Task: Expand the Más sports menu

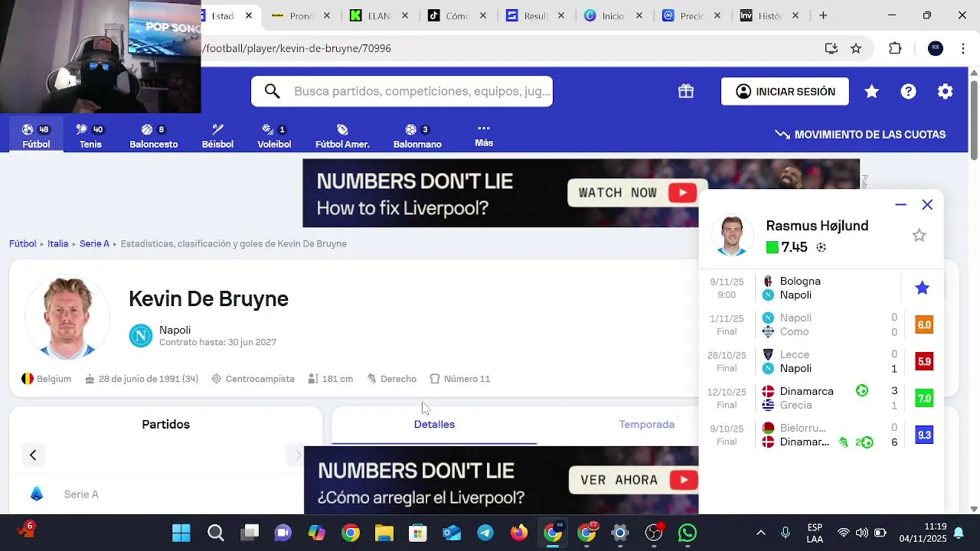Action: pyautogui.click(x=484, y=135)
